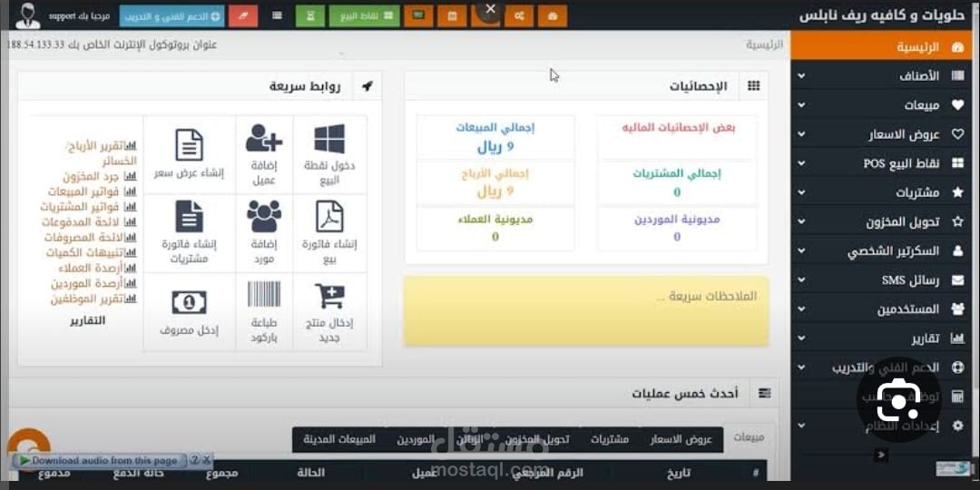The width and height of the screenshot is (980, 490).
Task: Click the gear icon beside إعدادات النظام
Action: tap(957, 426)
